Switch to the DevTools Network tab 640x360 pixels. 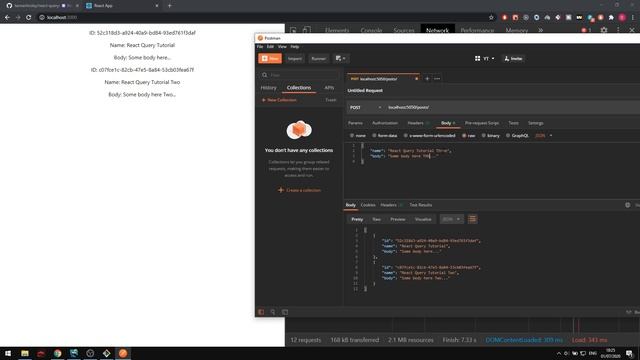pyautogui.click(x=438, y=30)
